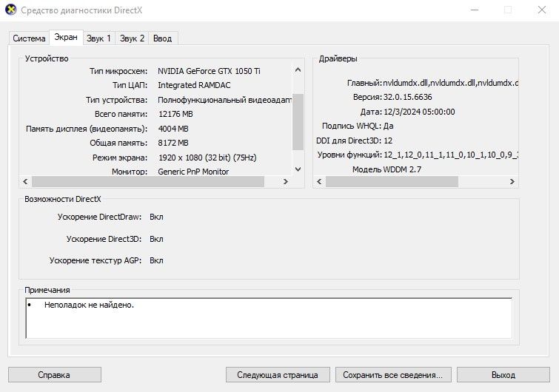
Task: Click the Ускорение текстур AGP label
Action: 96,260
